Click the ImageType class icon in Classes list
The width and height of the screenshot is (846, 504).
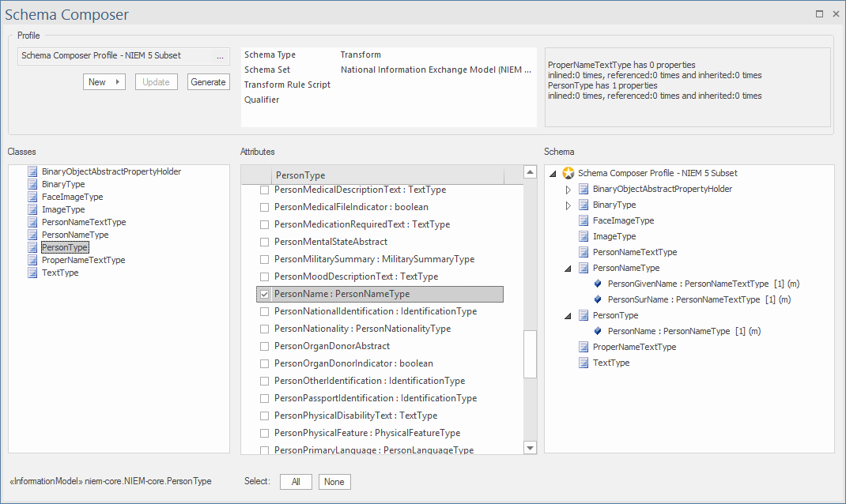tap(32, 209)
